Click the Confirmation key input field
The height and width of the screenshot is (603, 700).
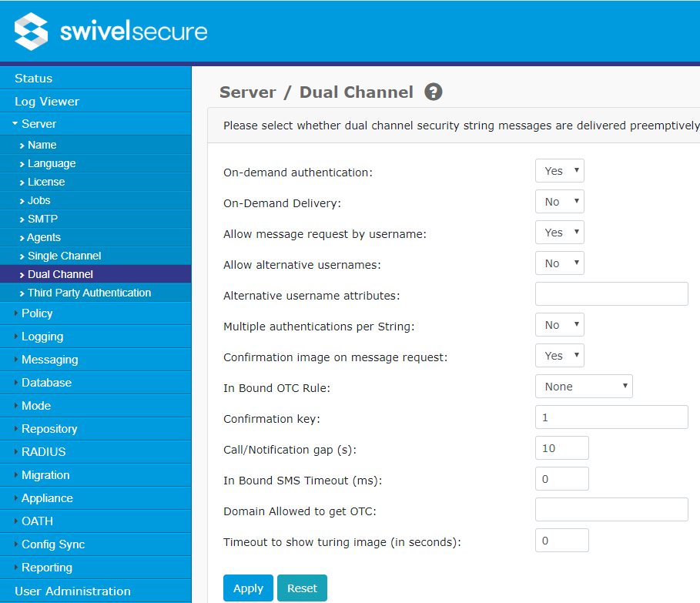(611, 417)
